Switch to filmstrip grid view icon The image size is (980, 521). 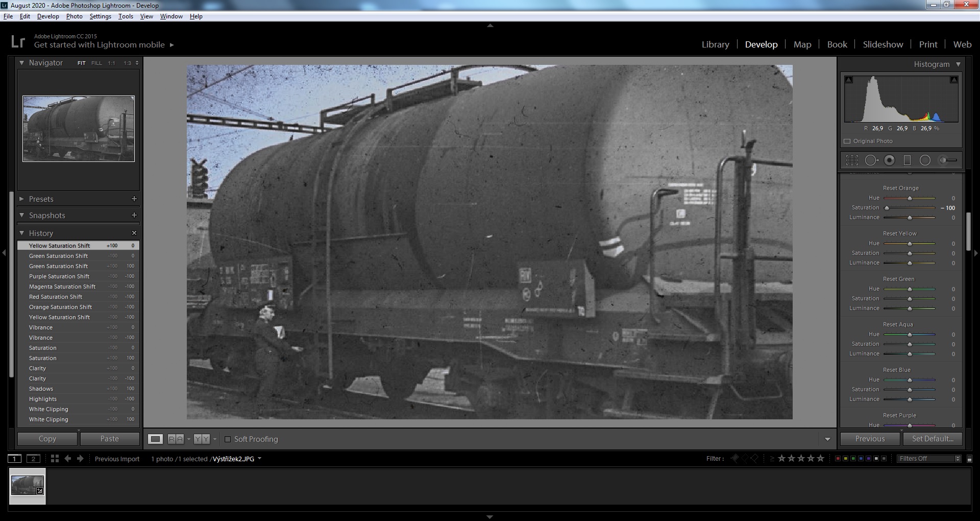click(55, 459)
